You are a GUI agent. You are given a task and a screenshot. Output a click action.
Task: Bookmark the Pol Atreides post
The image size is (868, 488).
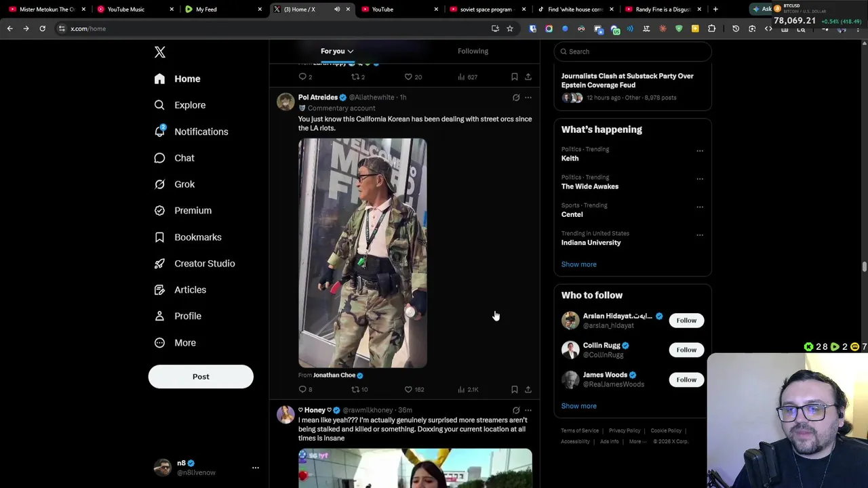(x=515, y=390)
